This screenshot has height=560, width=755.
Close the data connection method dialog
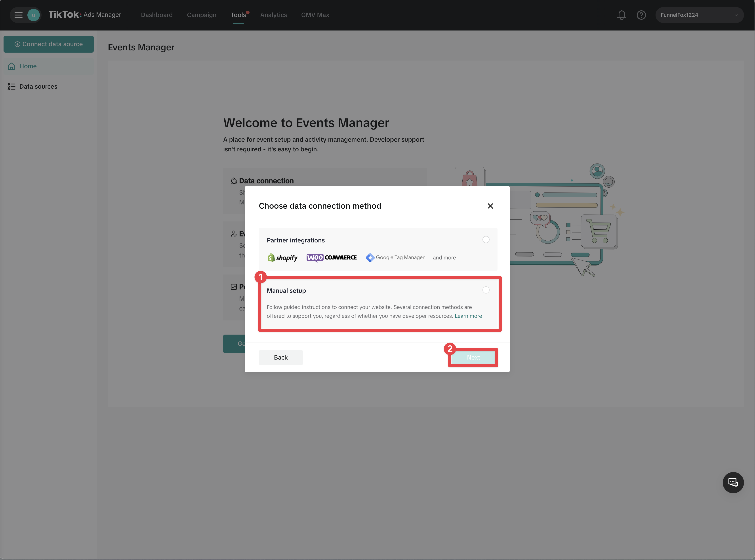coord(490,206)
